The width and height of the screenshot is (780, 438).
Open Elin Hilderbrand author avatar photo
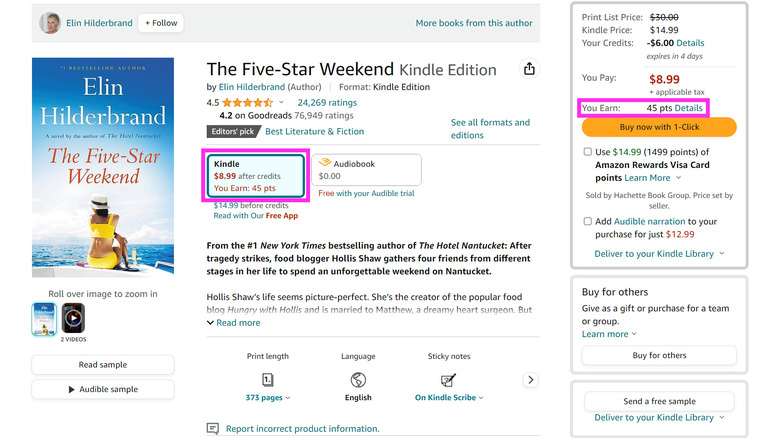pyautogui.click(x=50, y=23)
